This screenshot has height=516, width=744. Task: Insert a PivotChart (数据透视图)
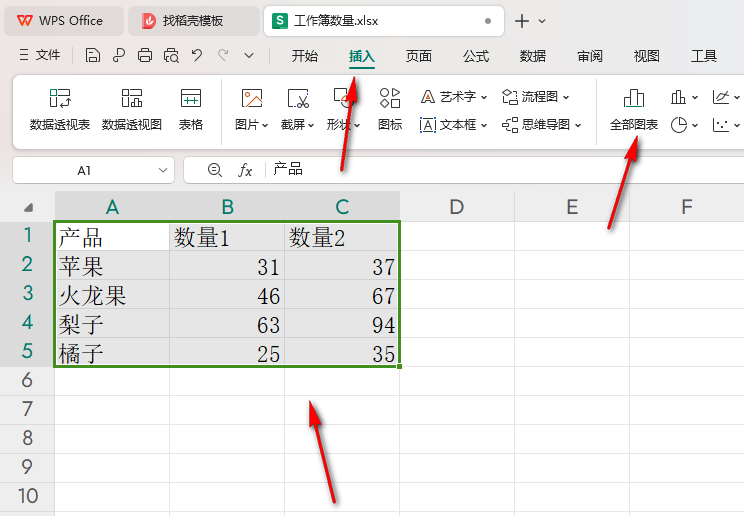coord(132,110)
